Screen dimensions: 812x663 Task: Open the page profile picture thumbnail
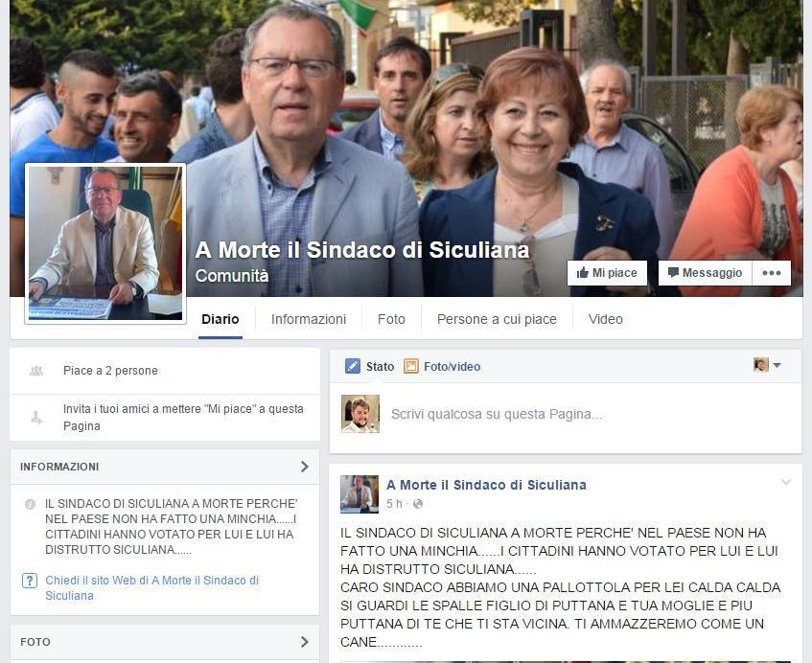[x=105, y=243]
